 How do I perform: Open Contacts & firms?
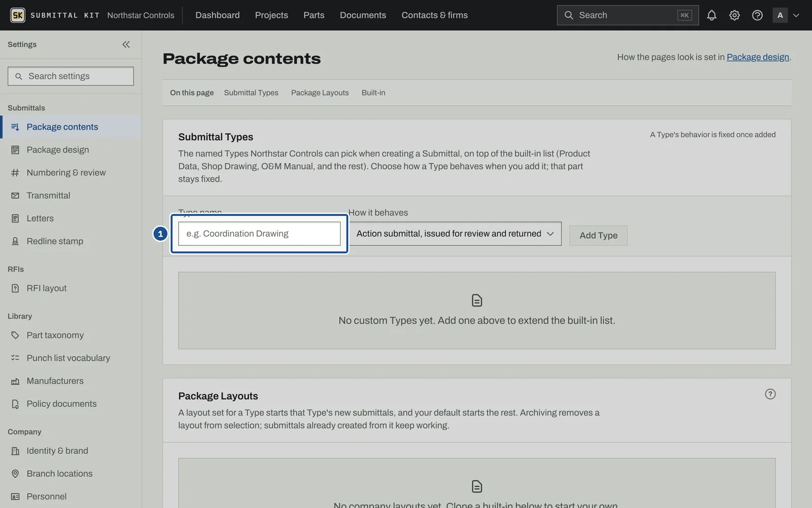click(434, 15)
